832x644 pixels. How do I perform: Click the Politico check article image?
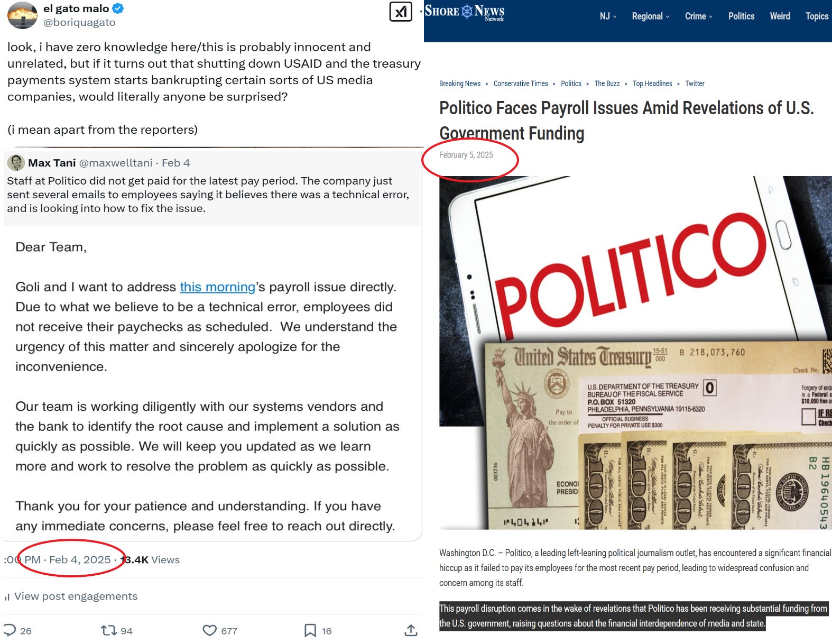point(635,353)
